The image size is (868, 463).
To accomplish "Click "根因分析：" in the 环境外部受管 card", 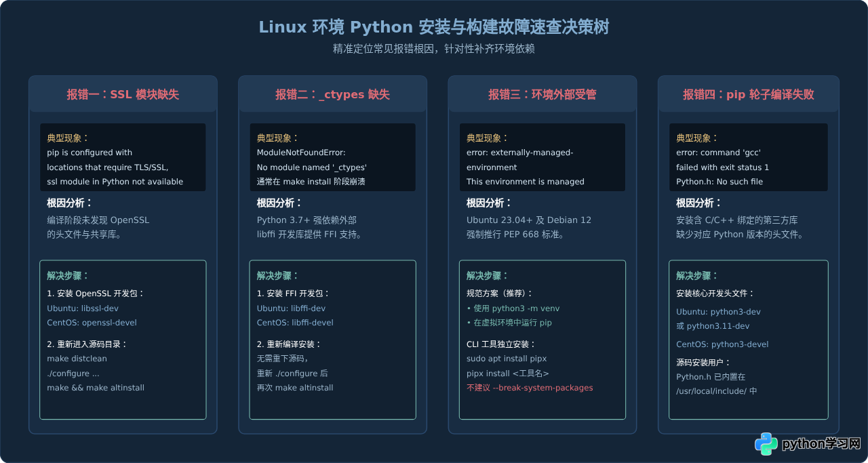I will pos(490,203).
